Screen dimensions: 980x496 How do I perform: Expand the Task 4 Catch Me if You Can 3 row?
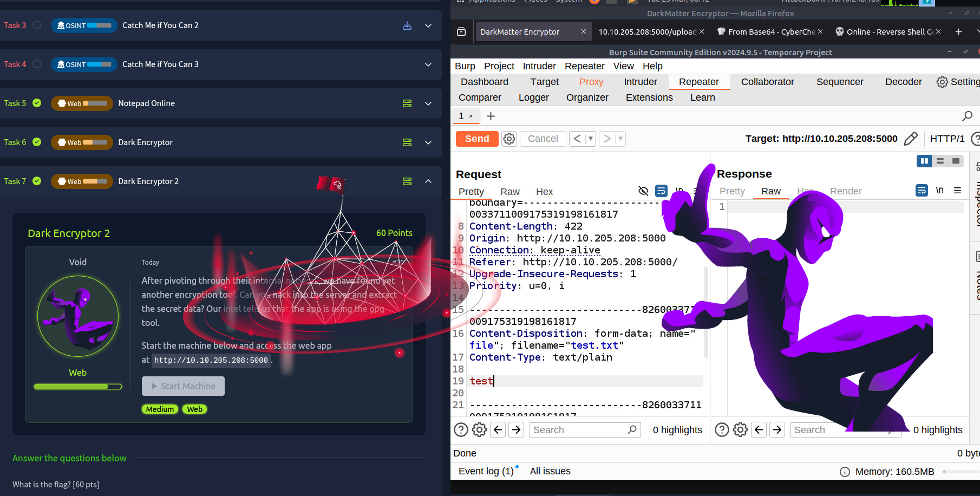pos(428,64)
